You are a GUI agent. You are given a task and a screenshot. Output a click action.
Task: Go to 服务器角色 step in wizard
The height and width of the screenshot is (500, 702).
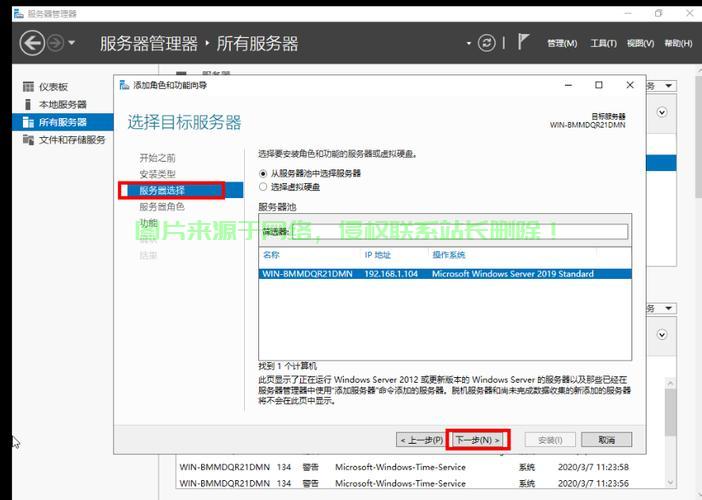(x=162, y=207)
